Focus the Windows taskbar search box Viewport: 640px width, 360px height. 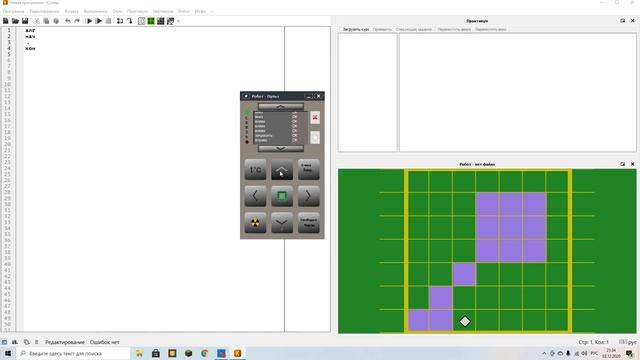coord(73,353)
